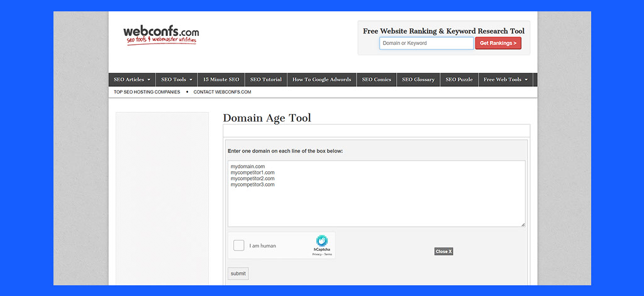Open the hCaptcha Terms link
The height and width of the screenshot is (296, 644).
(328, 254)
